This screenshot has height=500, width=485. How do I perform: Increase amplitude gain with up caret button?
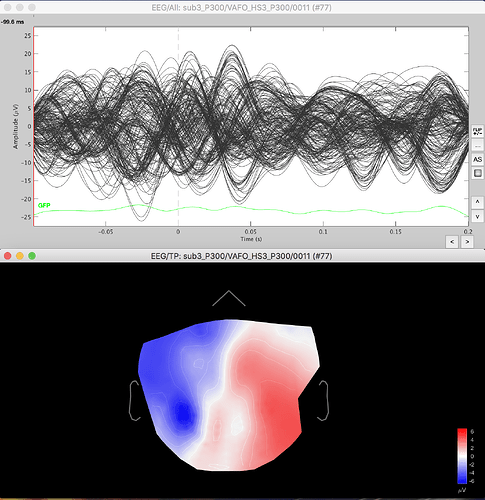pos(477,202)
